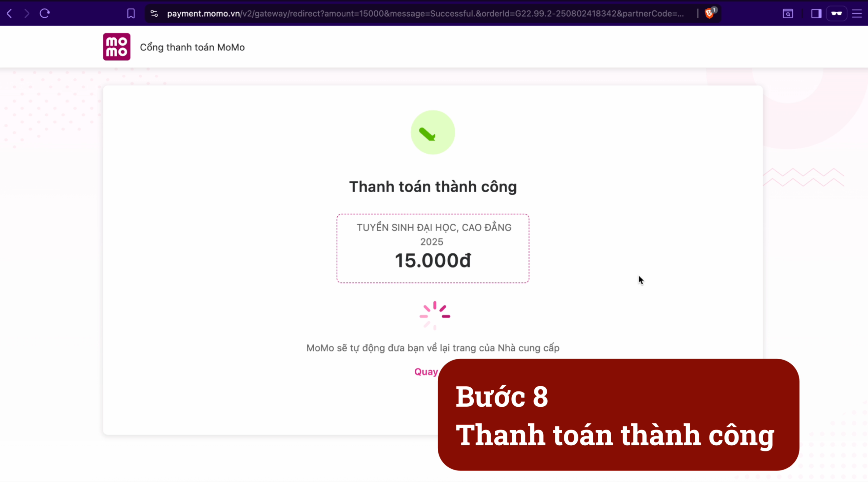Click the 'Quay' return link

pos(426,372)
